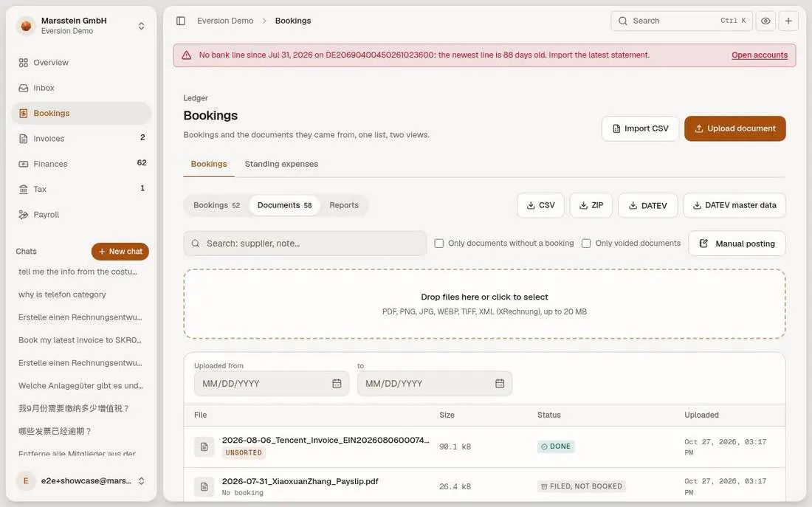The height and width of the screenshot is (507, 812).
Task: Click the UNSORTED tag
Action: 244,452
